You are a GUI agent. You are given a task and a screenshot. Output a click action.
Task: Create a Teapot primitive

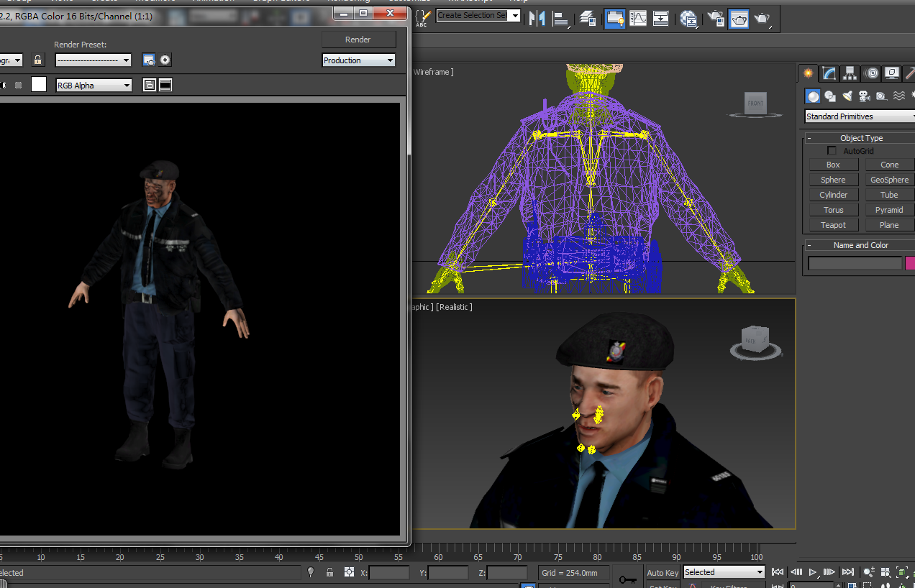point(833,225)
